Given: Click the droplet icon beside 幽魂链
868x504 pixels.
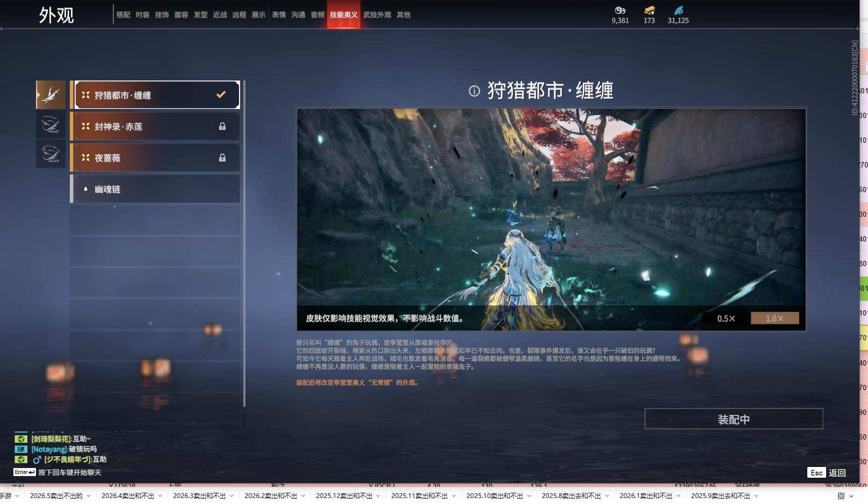Looking at the screenshot, I should (x=85, y=189).
